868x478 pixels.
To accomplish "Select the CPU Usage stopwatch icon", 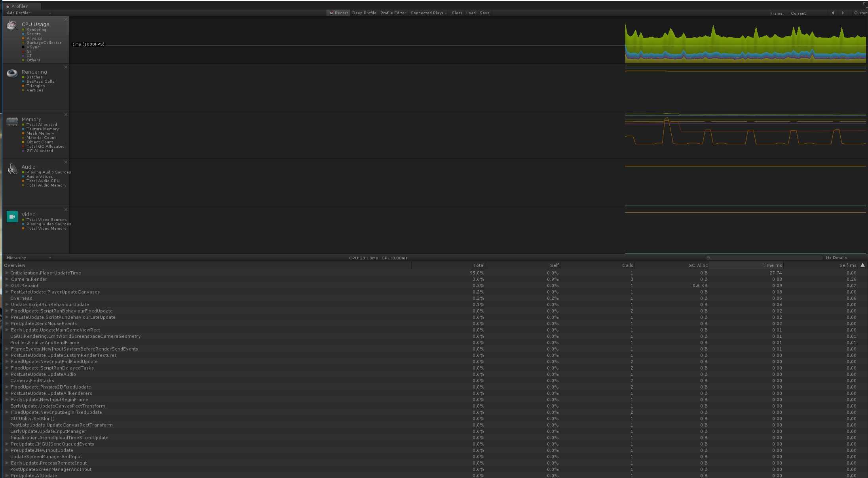I will pos(12,26).
